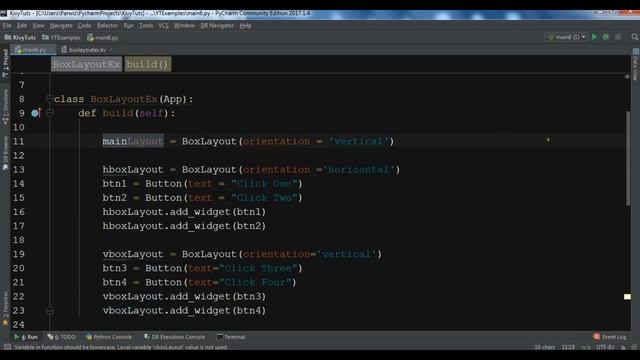The width and height of the screenshot is (640, 360).
Task: Click the override gutter icon on line 9
Action: 36,113
